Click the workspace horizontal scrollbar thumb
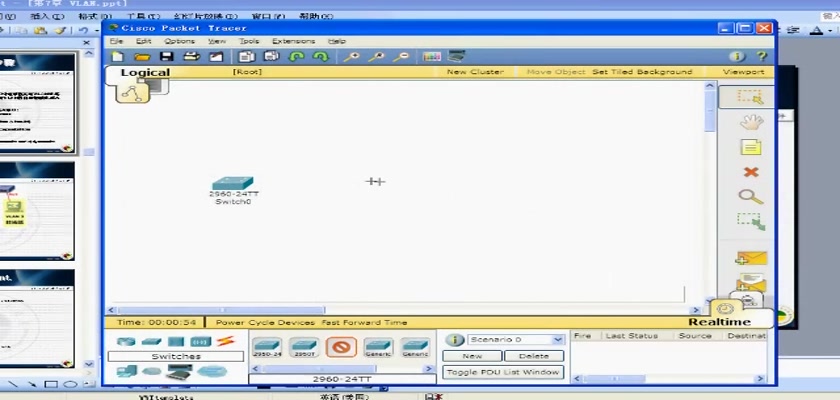The width and height of the screenshot is (840, 400). pos(221,310)
